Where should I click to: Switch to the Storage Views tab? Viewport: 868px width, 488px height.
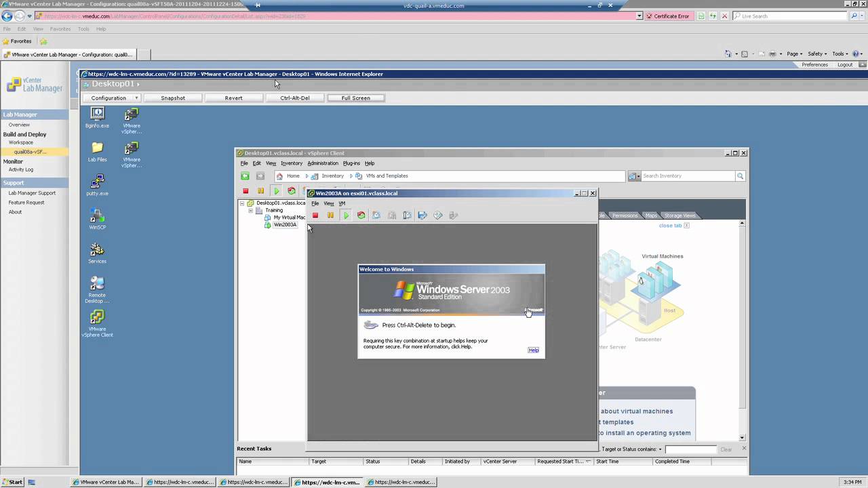point(679,216)
